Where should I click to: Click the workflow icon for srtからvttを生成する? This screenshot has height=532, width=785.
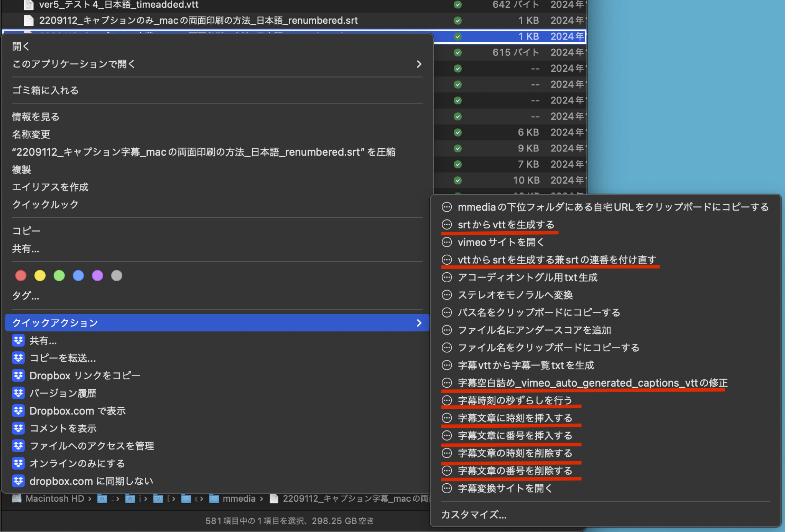coord(447,225)
